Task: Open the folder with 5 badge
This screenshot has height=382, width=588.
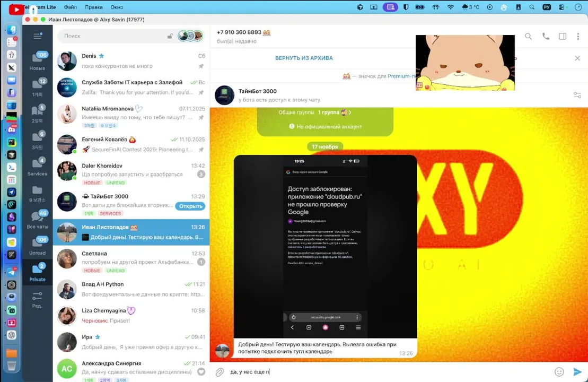Action: tap(37, 114)
